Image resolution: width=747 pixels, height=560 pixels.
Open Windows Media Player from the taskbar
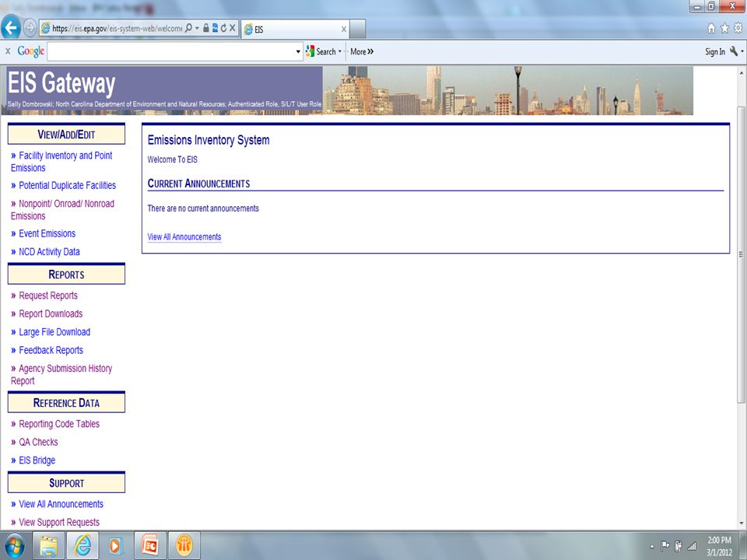click(x=115, y=545)
